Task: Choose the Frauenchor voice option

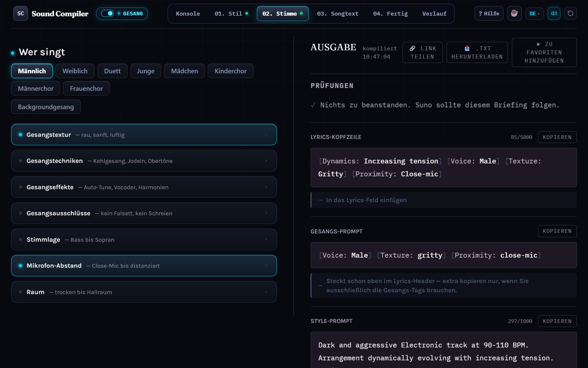Action: pyautogui.click(x=86, y=88)
